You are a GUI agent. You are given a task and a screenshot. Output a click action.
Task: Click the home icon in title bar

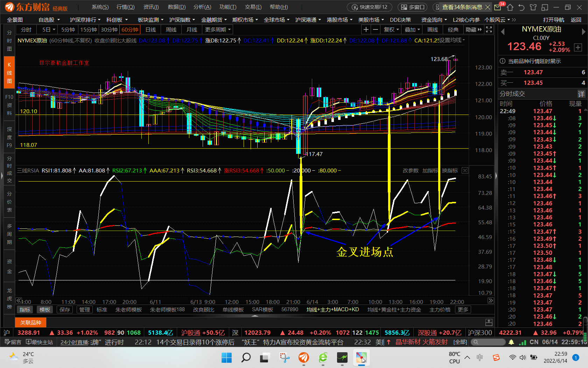coord(510,7)
